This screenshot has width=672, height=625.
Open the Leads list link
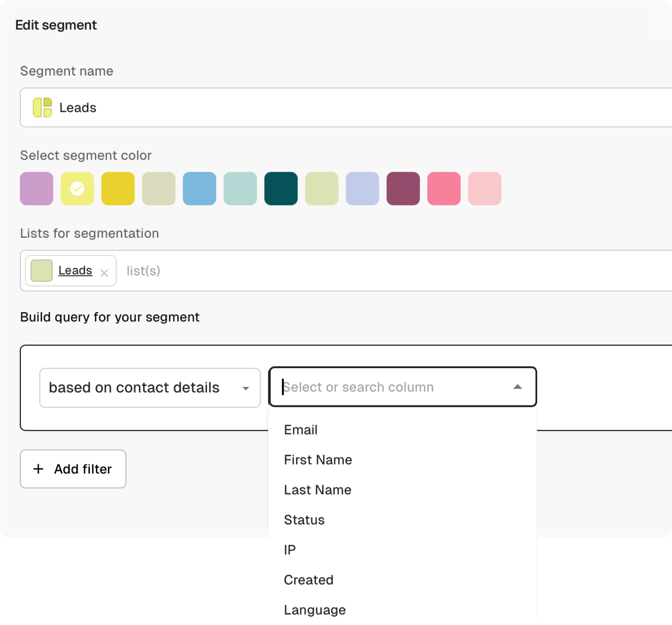75,270
